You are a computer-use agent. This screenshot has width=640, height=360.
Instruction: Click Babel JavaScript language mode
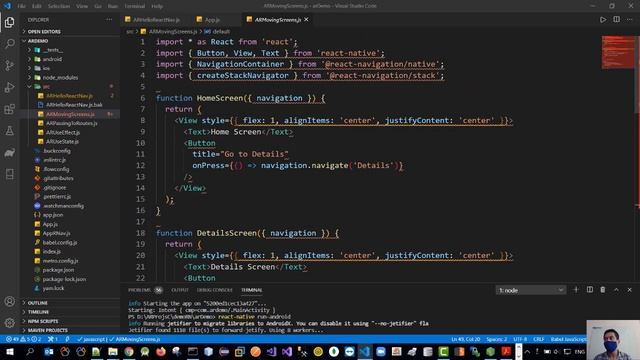pyautogui.click(x=568, y=339)
